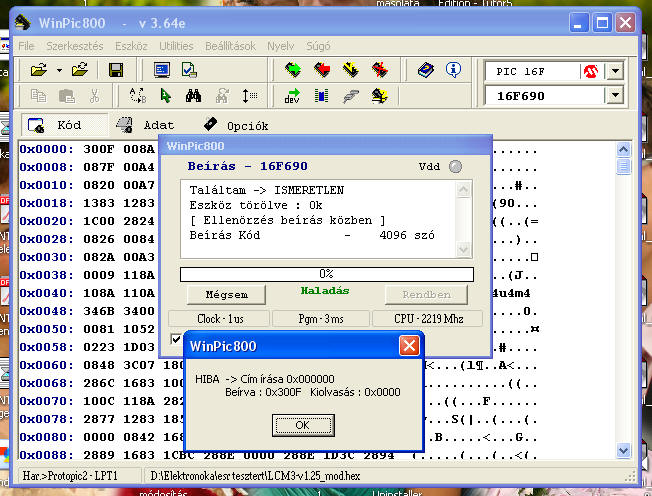Open the File menu
The height and width of the screenshot is (496, 652).
pos(26,46)
